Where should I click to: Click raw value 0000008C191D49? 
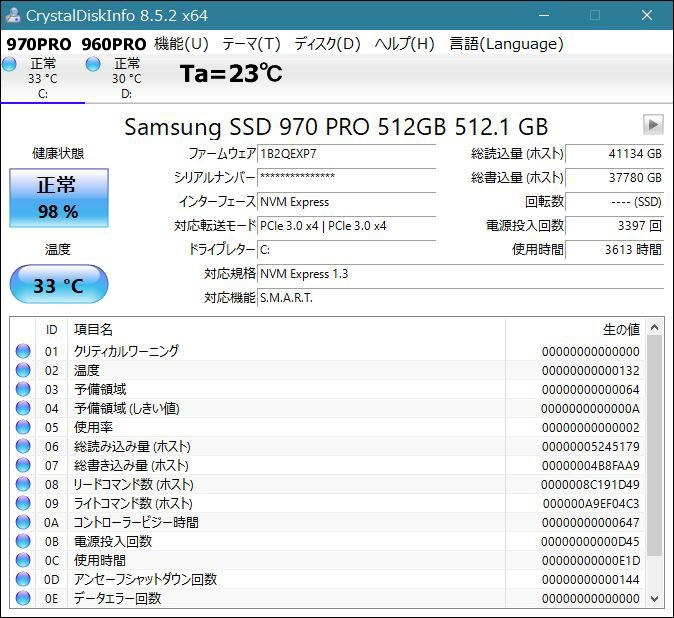click(590, 484)
